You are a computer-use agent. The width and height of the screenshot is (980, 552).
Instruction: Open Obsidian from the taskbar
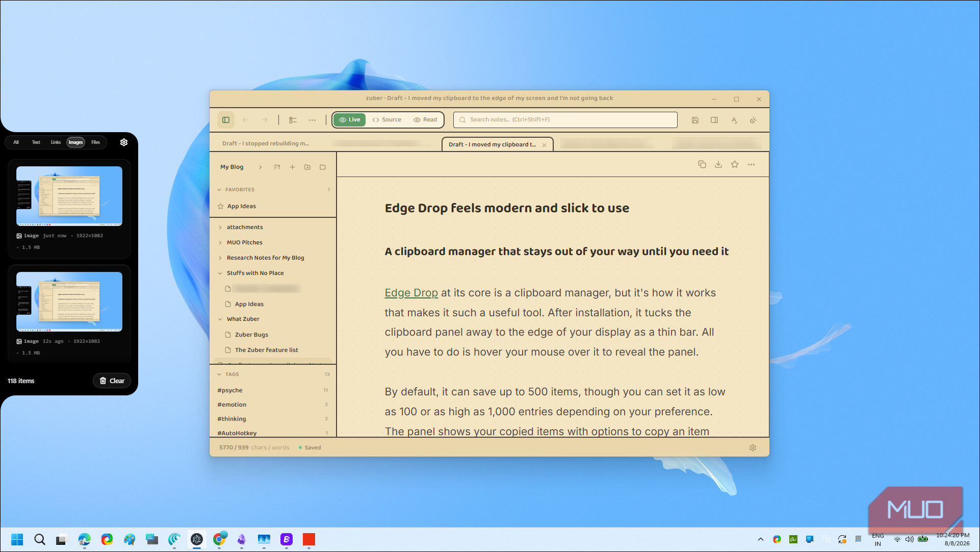coord(242,539)
